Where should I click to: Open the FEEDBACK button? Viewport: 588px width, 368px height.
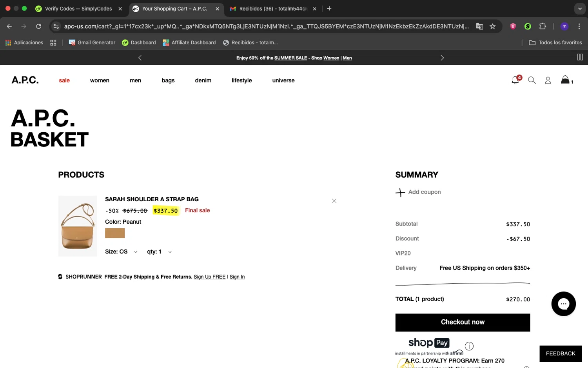coord(561,353)
